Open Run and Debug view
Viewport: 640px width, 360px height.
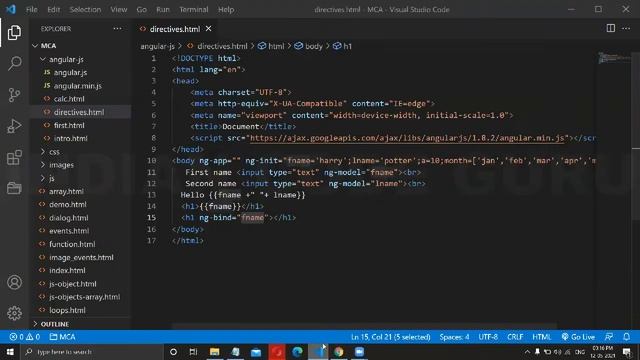coord(14,126)
